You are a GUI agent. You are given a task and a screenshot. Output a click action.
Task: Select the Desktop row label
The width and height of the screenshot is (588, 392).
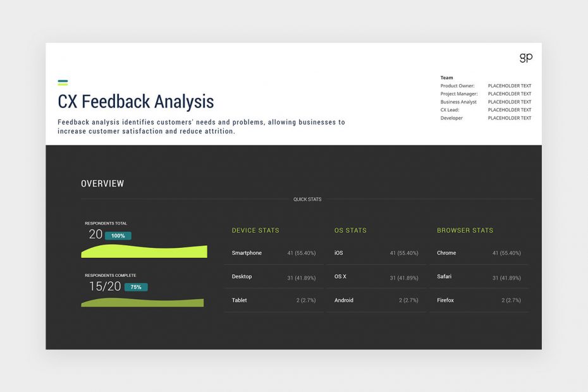[242, 276]
